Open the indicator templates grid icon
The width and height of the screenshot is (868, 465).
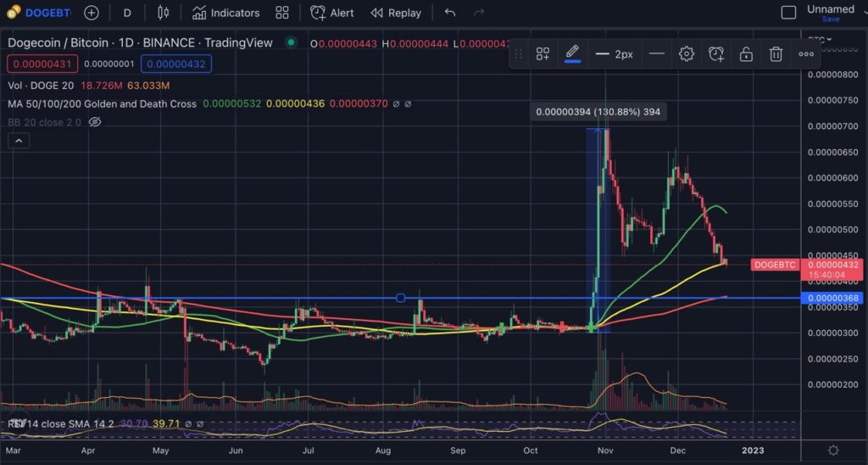(282, 13)
